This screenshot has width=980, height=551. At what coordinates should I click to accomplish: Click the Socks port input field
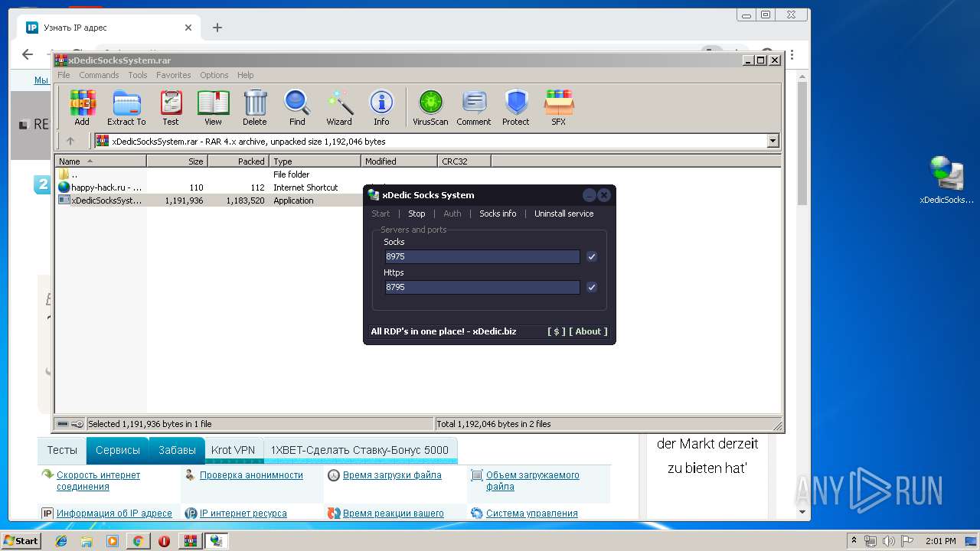tap(482, 256)
